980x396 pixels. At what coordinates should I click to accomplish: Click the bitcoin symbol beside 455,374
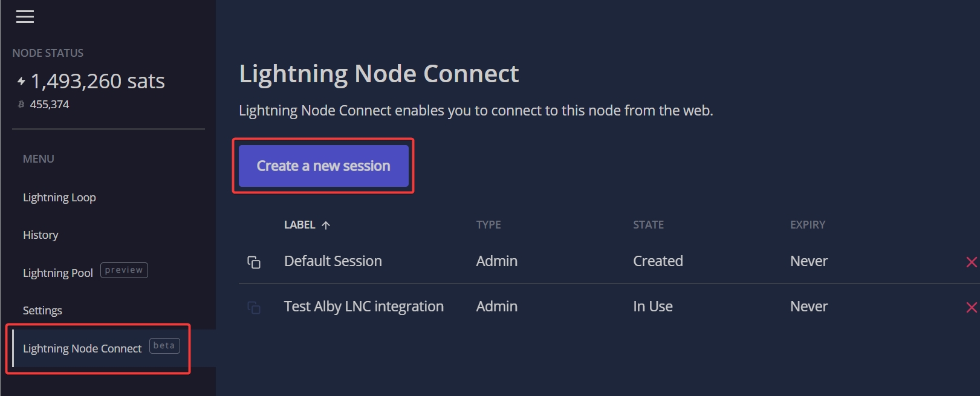(x=21, y=105)
